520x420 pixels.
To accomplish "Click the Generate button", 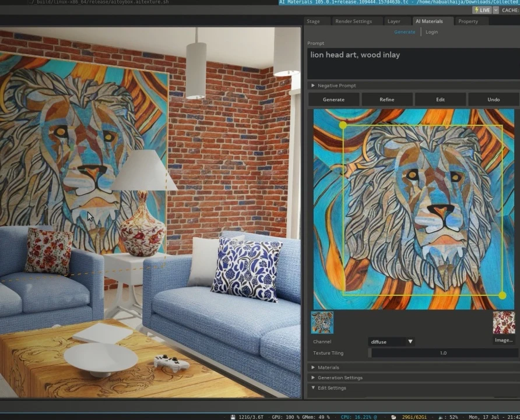I will pyautogui.click(x=333, y=100).
